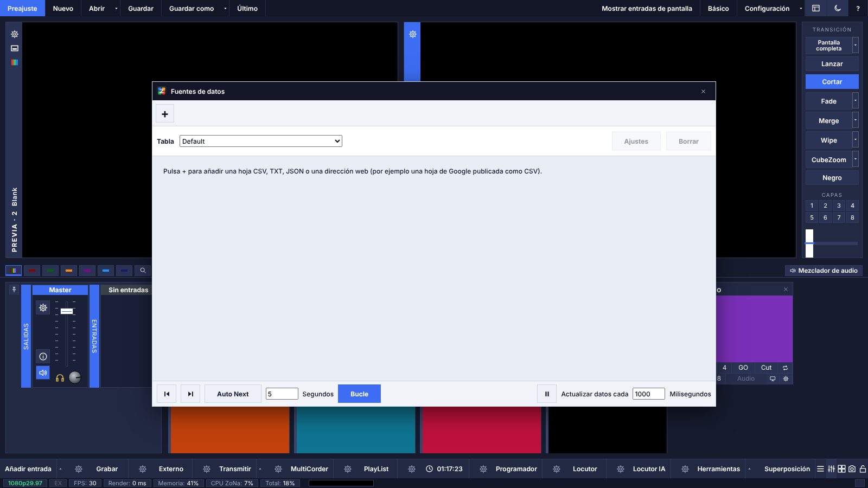Click the monitor icon on the purple input
Image resolution: width=868 pixels, height=488 pixels.
click(x=773, y=378)
